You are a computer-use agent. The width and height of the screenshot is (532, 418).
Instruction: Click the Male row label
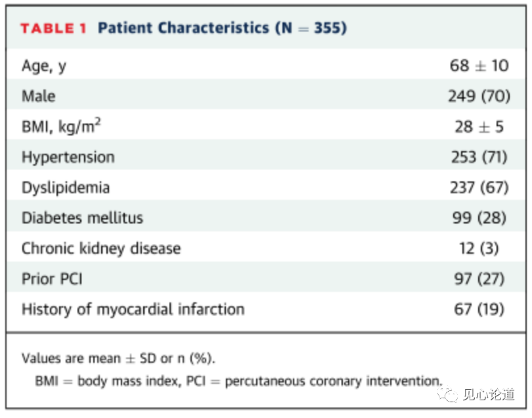point(39,96)
